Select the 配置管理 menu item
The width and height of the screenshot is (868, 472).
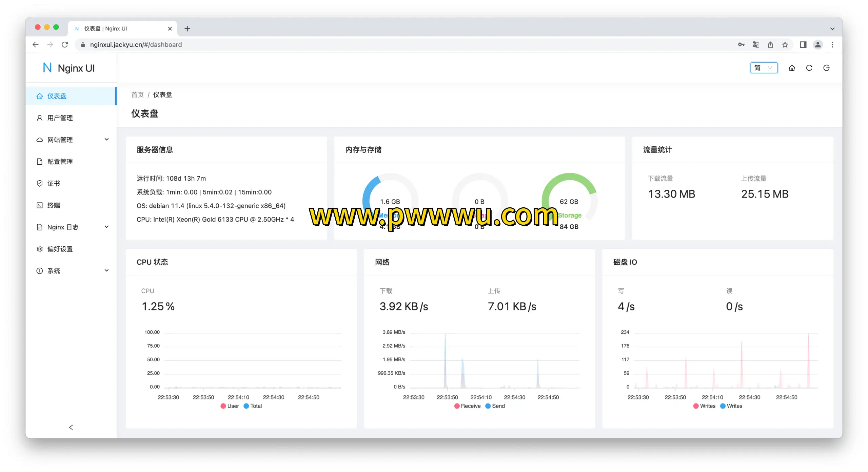coord(60,162)
